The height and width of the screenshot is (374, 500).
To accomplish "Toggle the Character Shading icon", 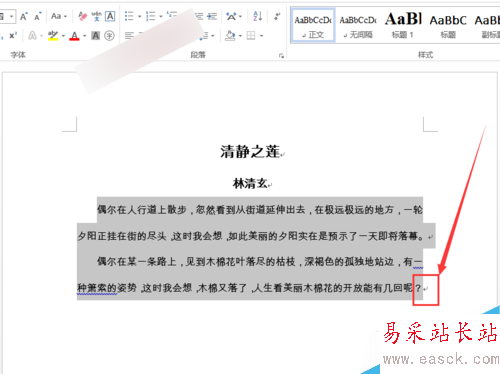I will 96,35.
